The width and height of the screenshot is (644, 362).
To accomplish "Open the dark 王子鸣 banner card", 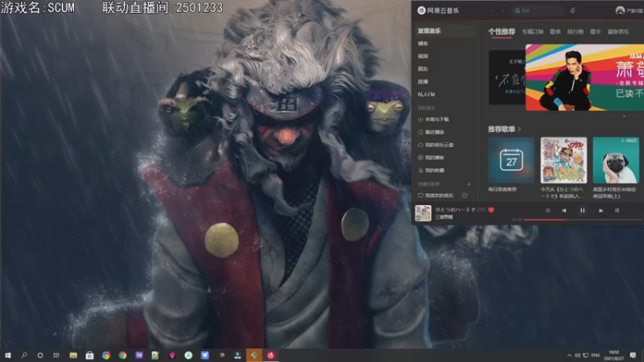I will point(507,77).
